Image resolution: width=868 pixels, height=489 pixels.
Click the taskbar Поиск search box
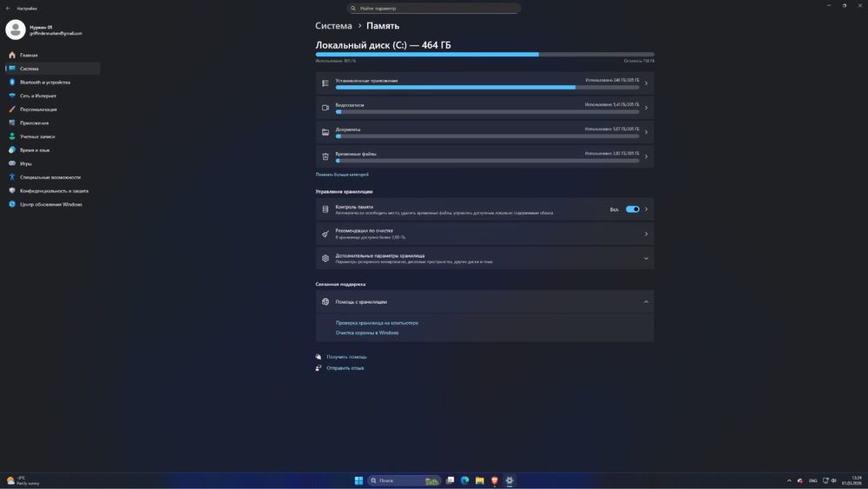pos(404,480)
